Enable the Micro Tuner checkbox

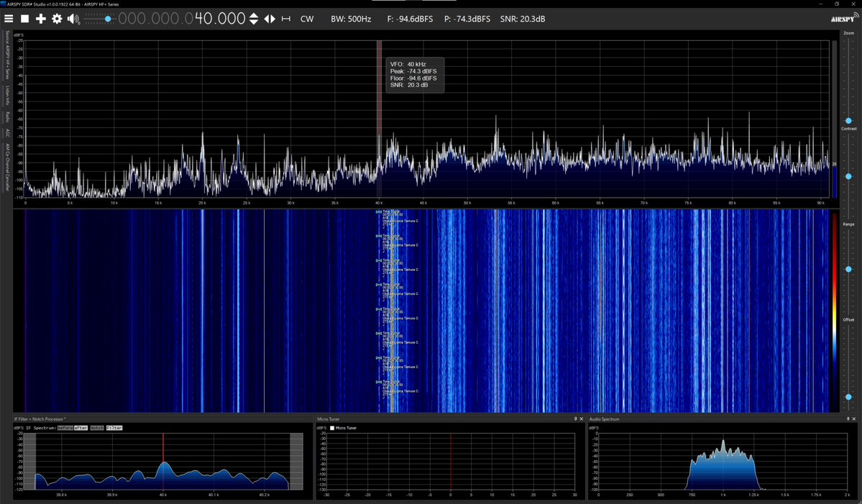(332, 428)
